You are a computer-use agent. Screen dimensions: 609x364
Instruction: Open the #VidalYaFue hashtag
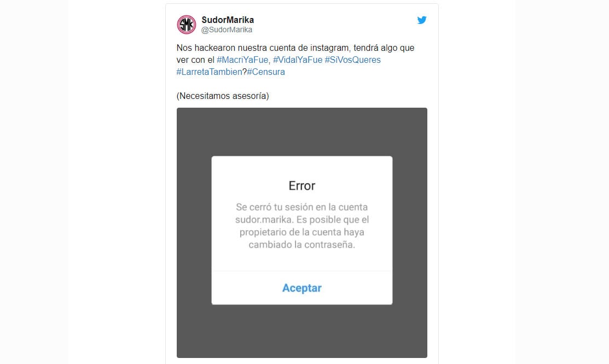coord(298,60)
